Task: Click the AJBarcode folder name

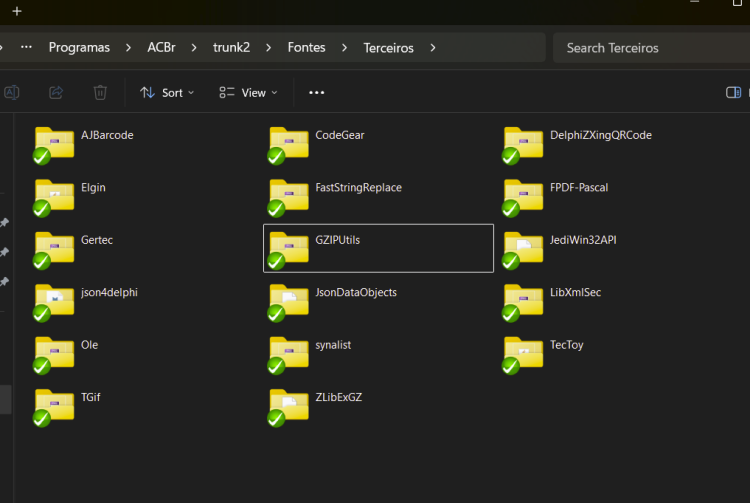Action: point(107,135)
